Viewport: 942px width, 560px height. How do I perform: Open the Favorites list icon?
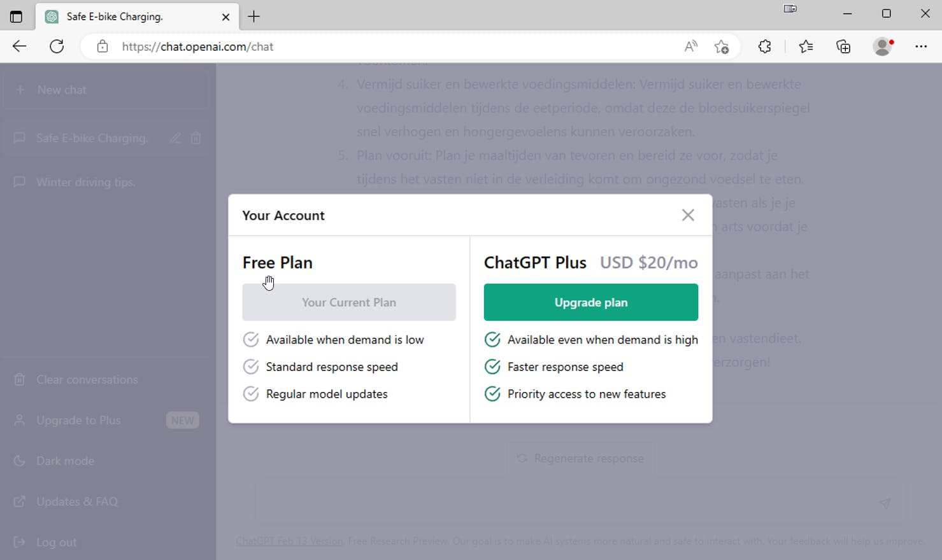[x=806, y=46]
